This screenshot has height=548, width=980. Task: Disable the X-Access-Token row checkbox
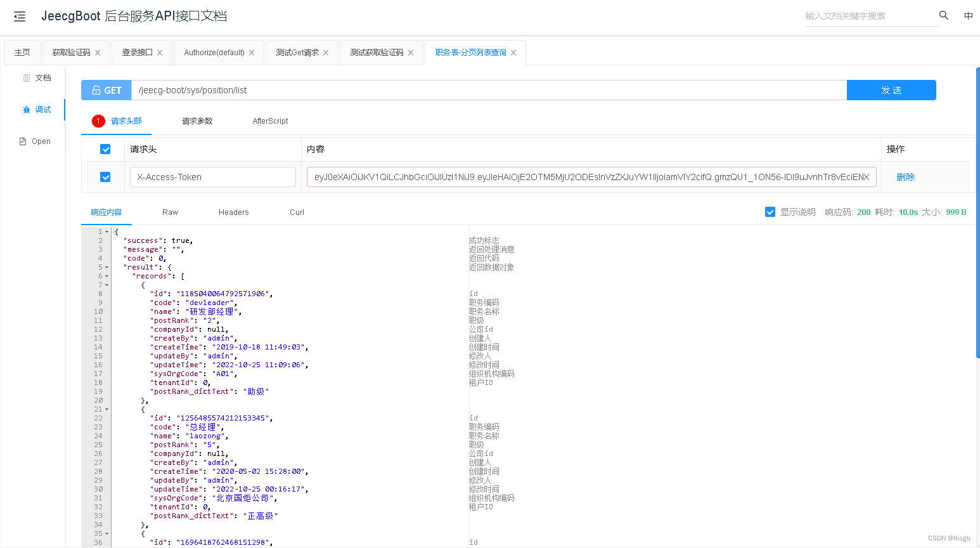(105, 176)
